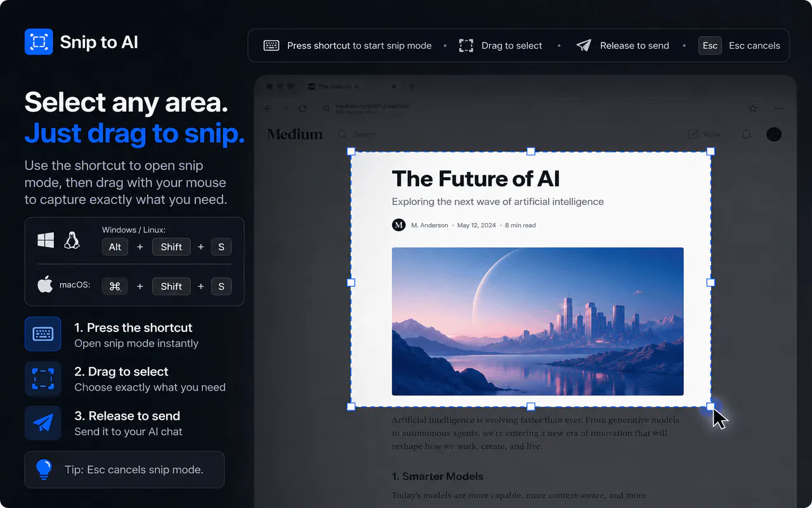Image resolution: width=812 pixels, height=508 pixels.
Task: Click the top-middle selection handle
Action: pos(531,152)
